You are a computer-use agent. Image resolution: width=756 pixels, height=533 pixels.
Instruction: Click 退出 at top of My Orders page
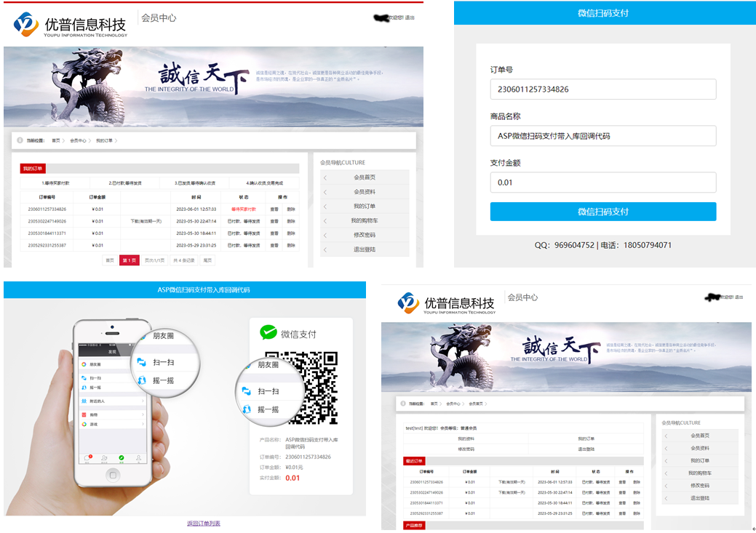click(x=410, y=18)
